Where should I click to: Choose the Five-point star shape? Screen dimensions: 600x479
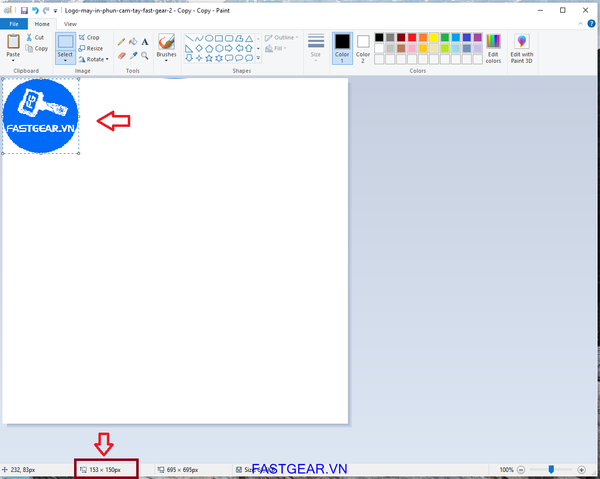(209, 58)
